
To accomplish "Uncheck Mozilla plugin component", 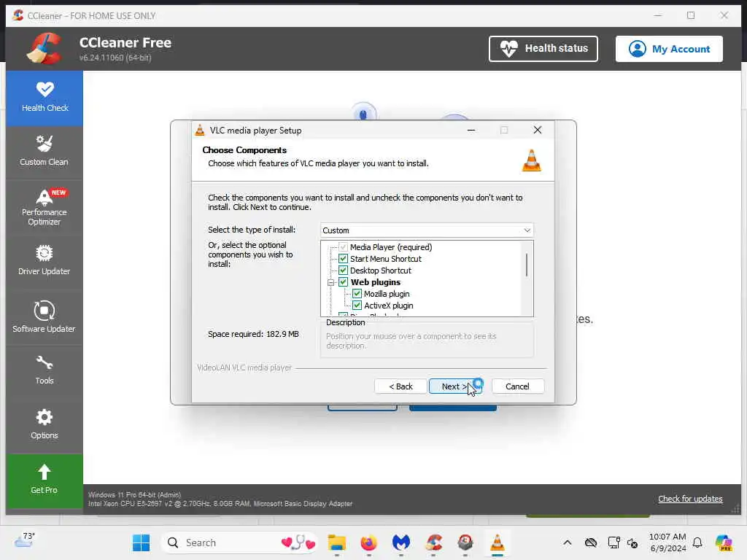I will coord(357,294).
